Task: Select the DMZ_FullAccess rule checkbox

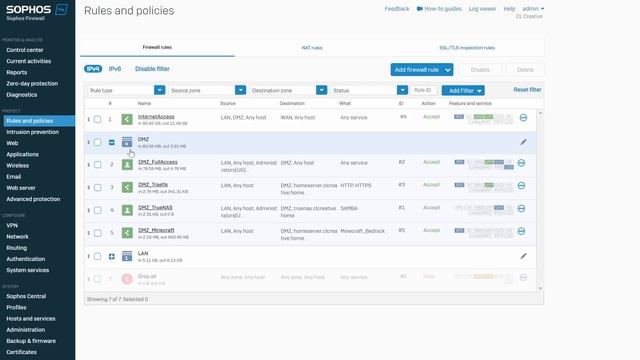Action: pyautogui.click(x=98, y=164)
